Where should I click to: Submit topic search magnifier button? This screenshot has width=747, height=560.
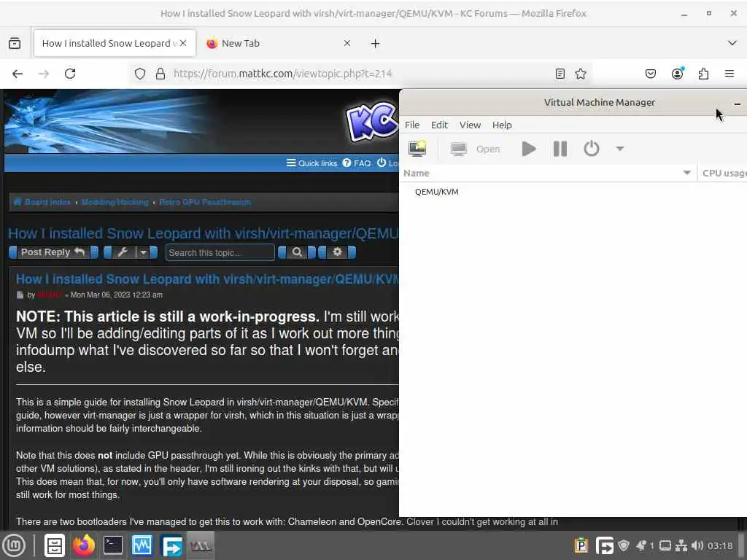pyautogui.click(x=297, y=252)
